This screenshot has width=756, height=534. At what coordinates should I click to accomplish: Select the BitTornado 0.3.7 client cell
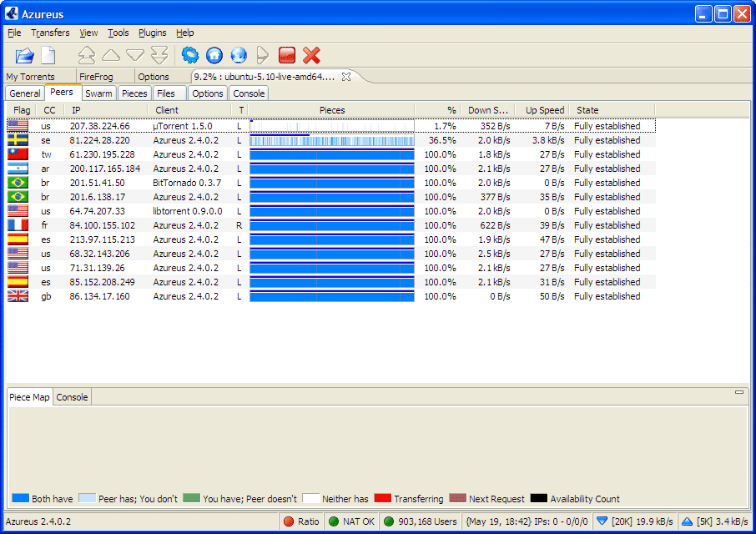coord(187,183)
